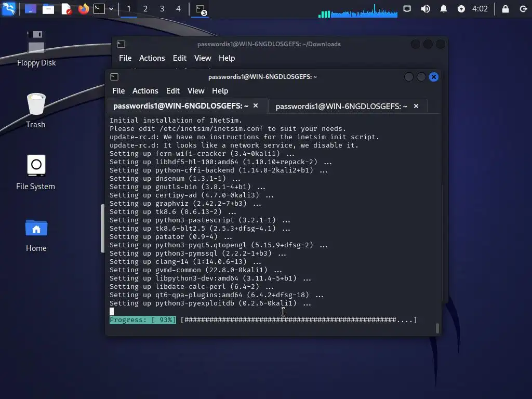Open File menu in Downloads terminal
532x399 pixels.
tap(125, 58)
